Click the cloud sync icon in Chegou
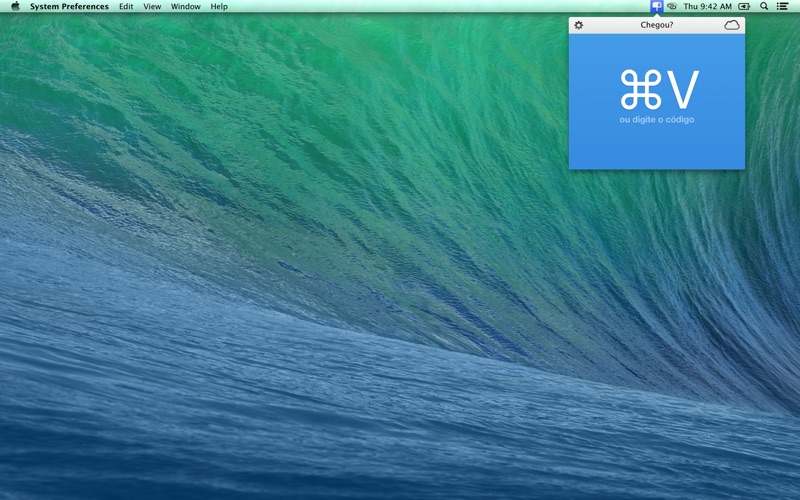800x500 pixels. coord(732,25)
